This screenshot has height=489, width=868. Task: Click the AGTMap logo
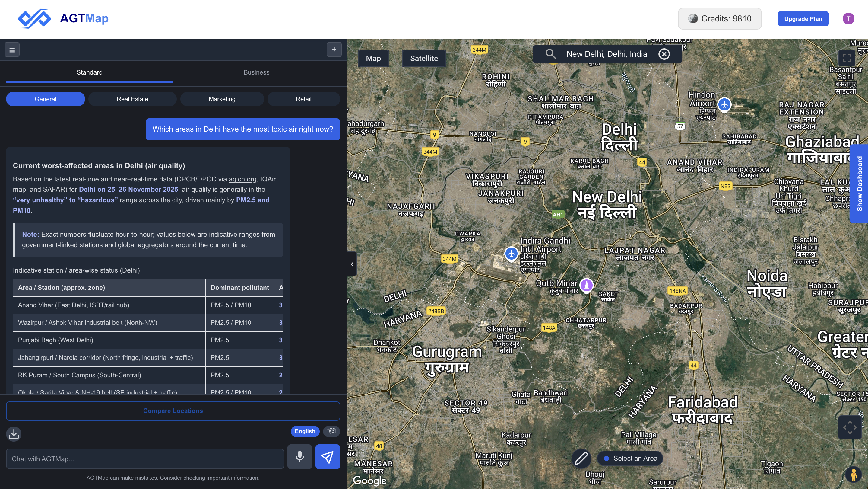[x=63, y=18]
